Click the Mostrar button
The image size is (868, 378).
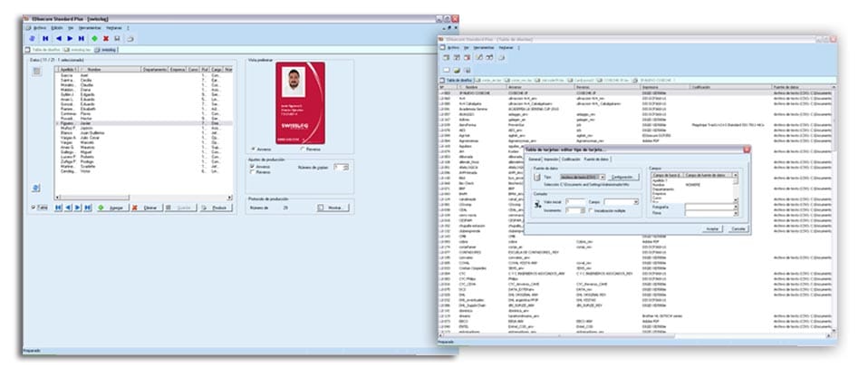click(x=333, y=208)
